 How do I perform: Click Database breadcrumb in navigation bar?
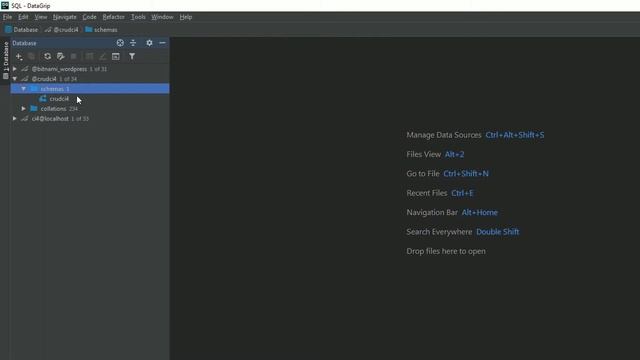(x=21, y=30)
